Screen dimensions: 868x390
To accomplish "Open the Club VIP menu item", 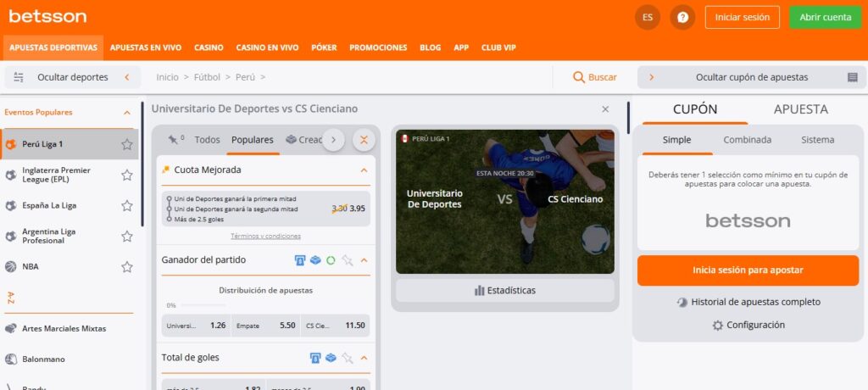I will pyautogui.click(x=498, y=47).
